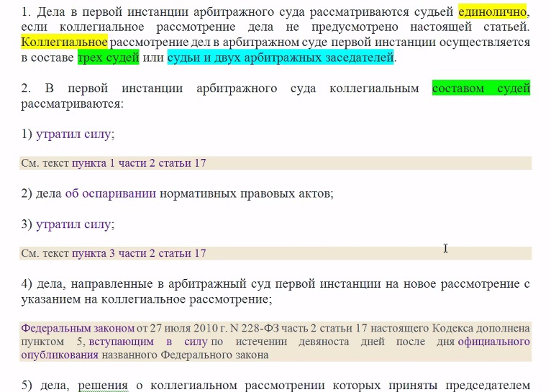The image size is (551, 392).
Task: Follow the 'вступающим в силу' link
Action: coord(147,342)
